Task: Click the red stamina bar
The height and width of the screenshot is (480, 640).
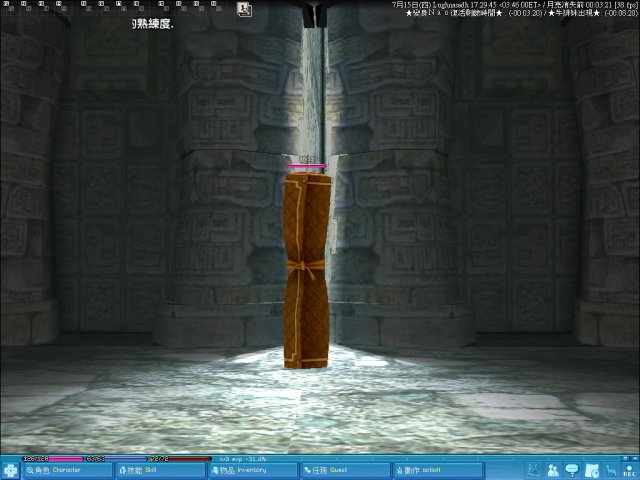Action: [x=180, y=459]
